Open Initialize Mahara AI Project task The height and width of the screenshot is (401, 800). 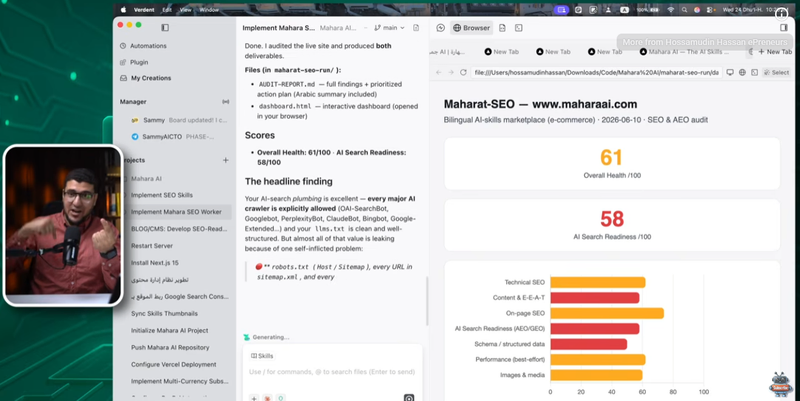pyautogui.click(x=169, y=330)
